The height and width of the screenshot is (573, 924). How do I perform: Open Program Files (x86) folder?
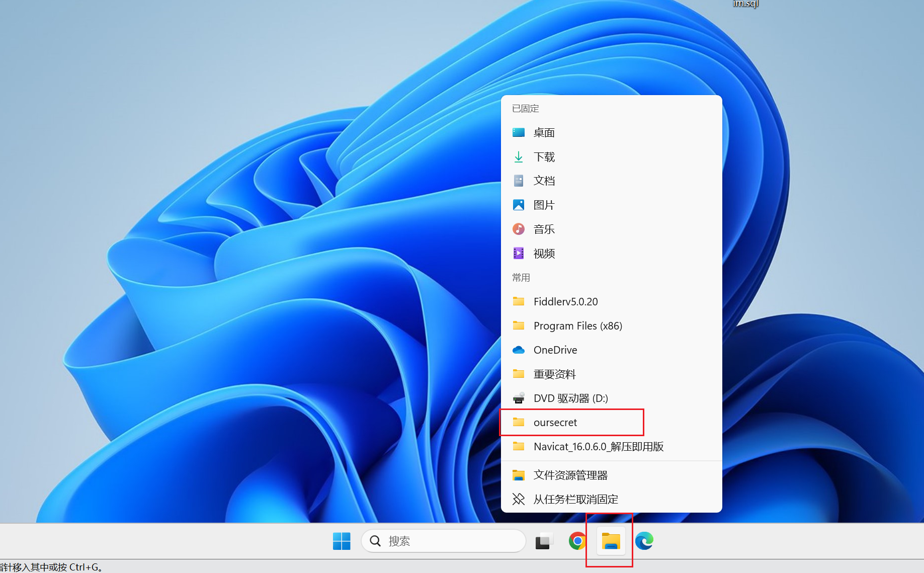coord(577,326)
